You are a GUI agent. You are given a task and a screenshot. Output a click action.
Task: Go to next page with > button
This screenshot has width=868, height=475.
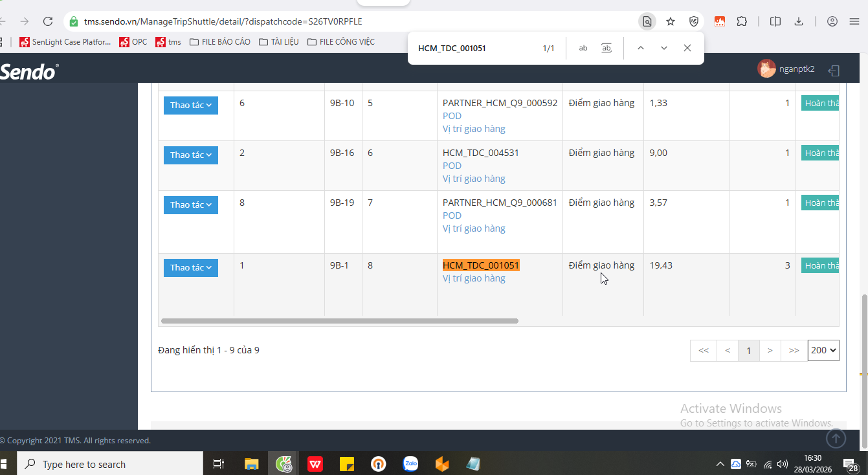[770, 351]
